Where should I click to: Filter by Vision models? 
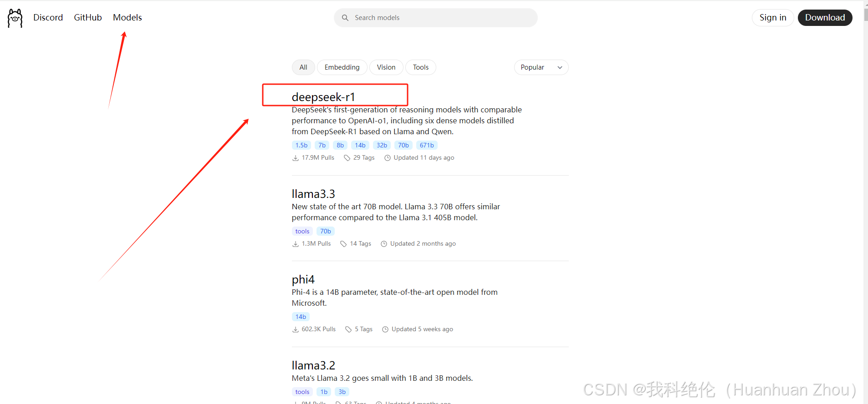pos(386,67)
